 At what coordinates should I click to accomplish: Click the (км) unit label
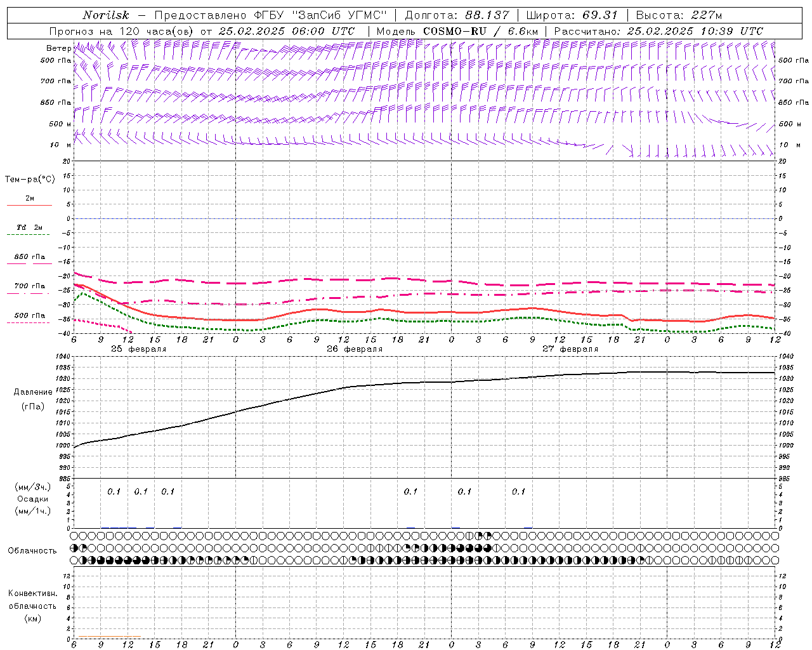coord(32,618)
